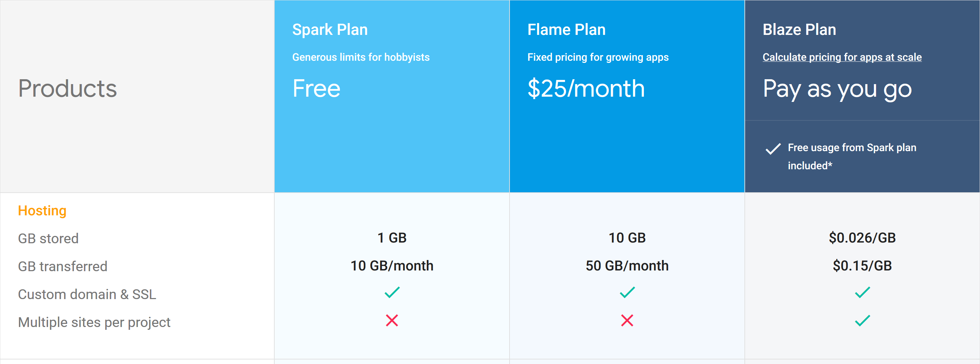Click Blaze Plan custom domain checkmark
This screenshot has width=980, height=364.
coord(862,292)
